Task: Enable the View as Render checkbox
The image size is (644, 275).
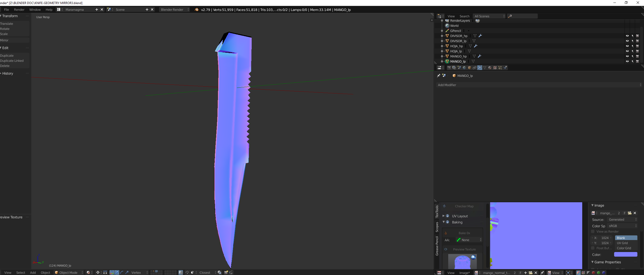Action: click(593, 232)
